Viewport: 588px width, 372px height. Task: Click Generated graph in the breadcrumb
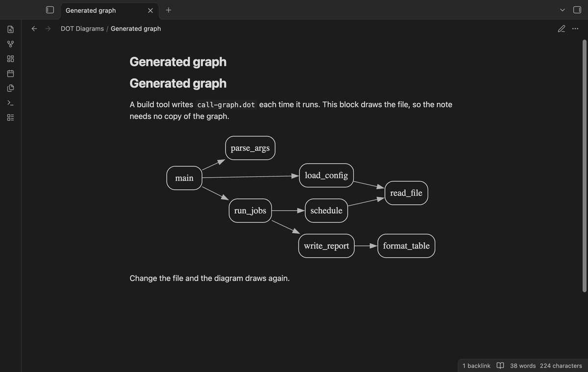136,28
